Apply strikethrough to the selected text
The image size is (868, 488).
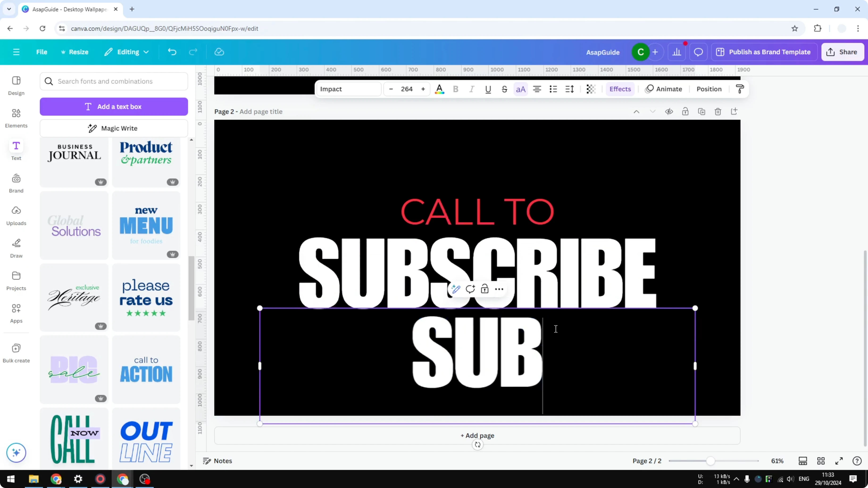click(505, 89)
